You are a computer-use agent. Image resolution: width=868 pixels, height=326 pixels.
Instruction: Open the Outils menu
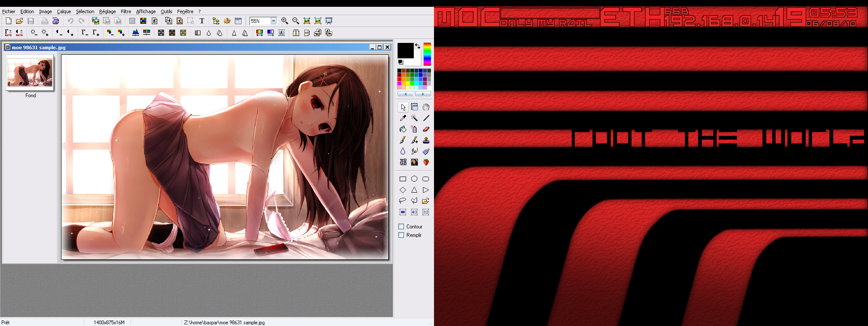(x=167, y=11)
